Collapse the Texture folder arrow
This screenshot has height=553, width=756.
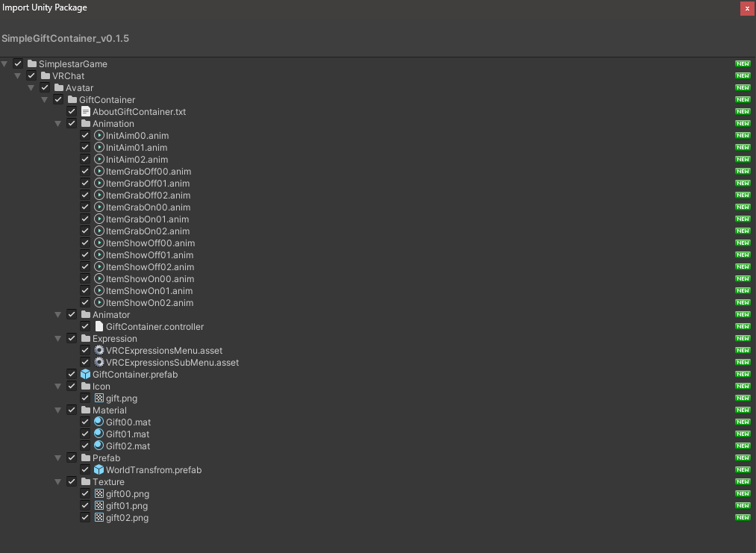[58, 481]
